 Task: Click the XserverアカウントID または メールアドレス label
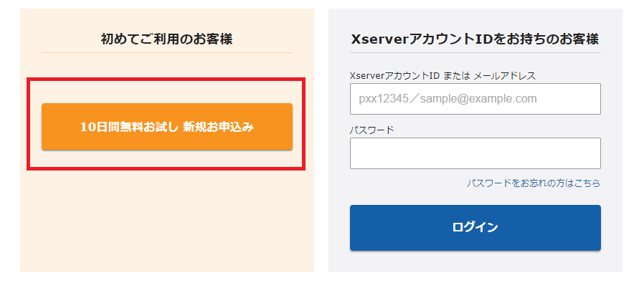point(442,76)
